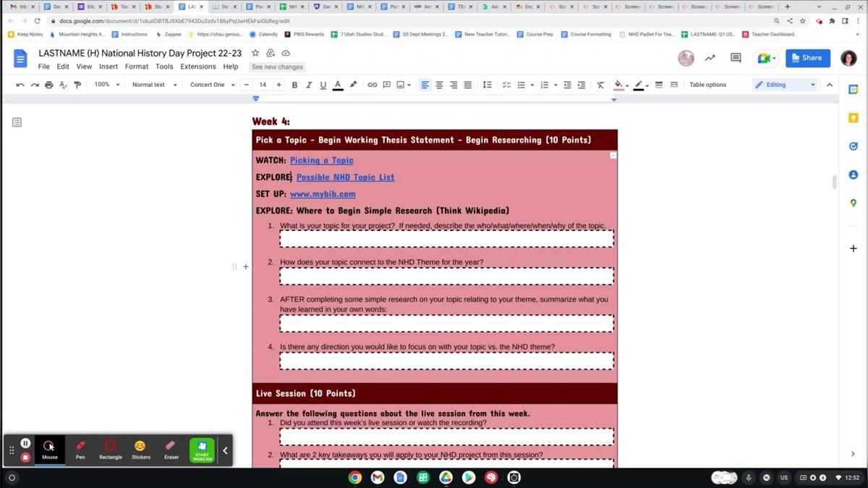Select the Eraser annotation tool
Image resolution: width=868 pixels, height=488 pixels.
pyautogui.click(x=171, y=449)
